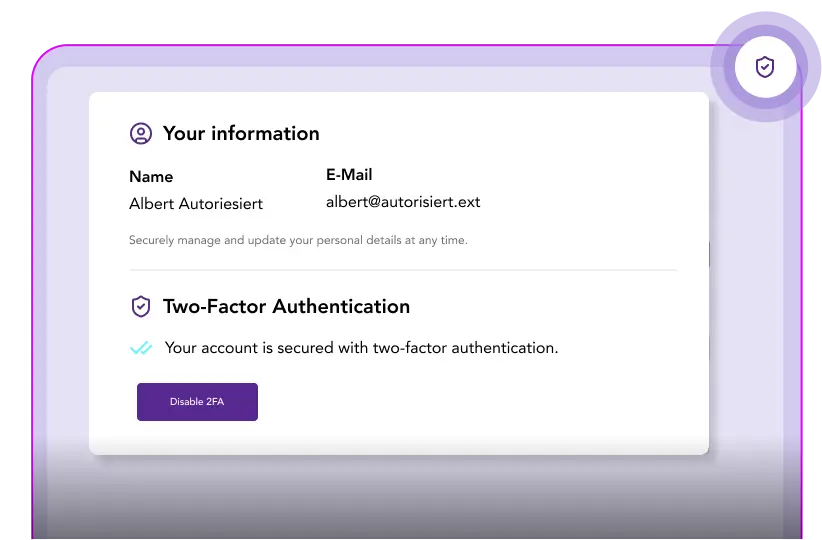The height and width of the screenshot is (540, 822).
Task: Click the Two-Factor Authentication heading text
Action: (286, 307)
